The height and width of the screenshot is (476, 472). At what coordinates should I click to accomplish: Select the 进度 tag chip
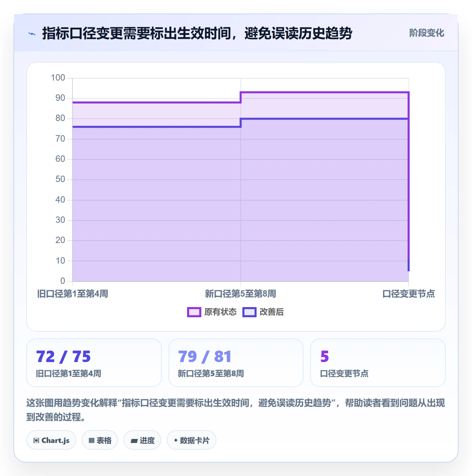(x=142, y=440)
